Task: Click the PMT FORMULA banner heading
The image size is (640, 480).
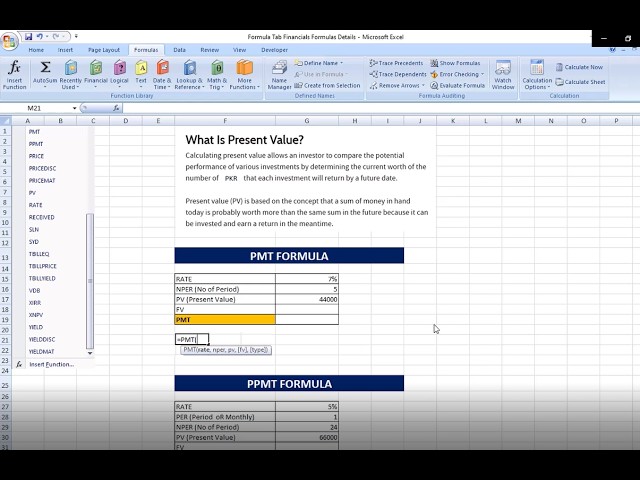Action: [x=289, y=256]
